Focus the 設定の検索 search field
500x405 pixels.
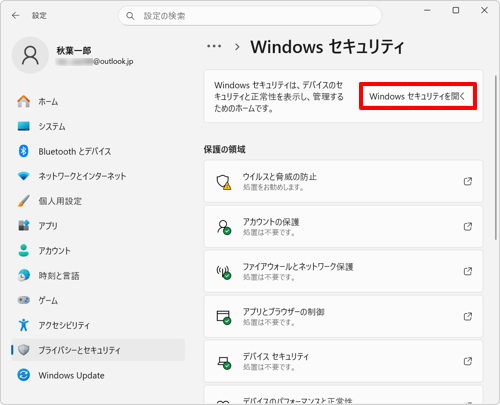coord(250,16)
